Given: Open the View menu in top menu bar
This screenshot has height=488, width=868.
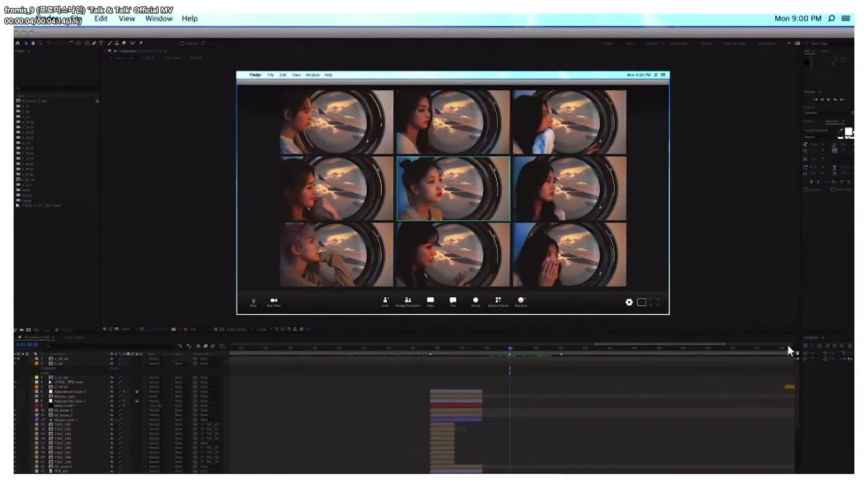Looking at the screenshot, I should click(x=127, y=18).
